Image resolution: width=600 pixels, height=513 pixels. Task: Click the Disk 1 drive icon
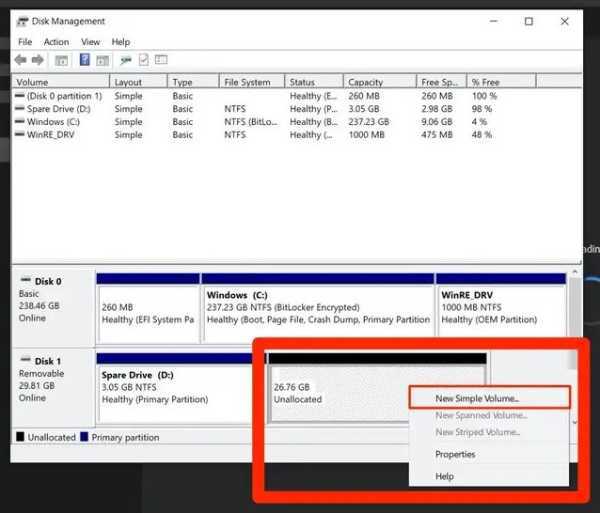coord(26,360)
